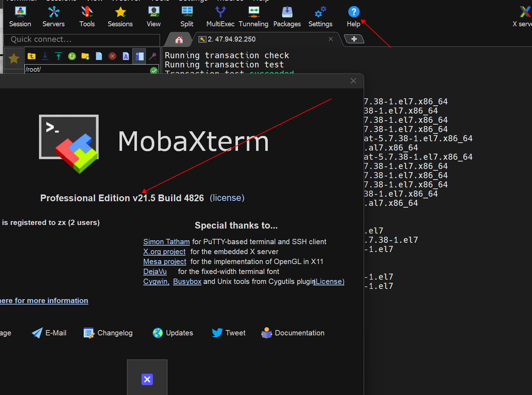Open the DejaVu font link
The height and width of the screenshot is (395, 532).
[155, 271]
